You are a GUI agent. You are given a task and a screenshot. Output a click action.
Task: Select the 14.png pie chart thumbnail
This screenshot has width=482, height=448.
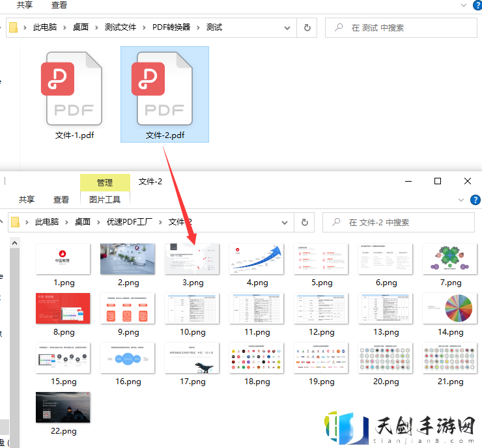pos(450,308)
